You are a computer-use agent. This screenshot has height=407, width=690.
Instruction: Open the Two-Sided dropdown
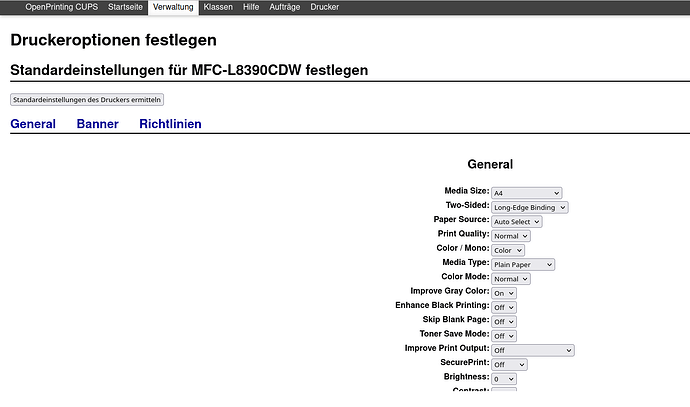pyautogui.click(x=530, y=207)
